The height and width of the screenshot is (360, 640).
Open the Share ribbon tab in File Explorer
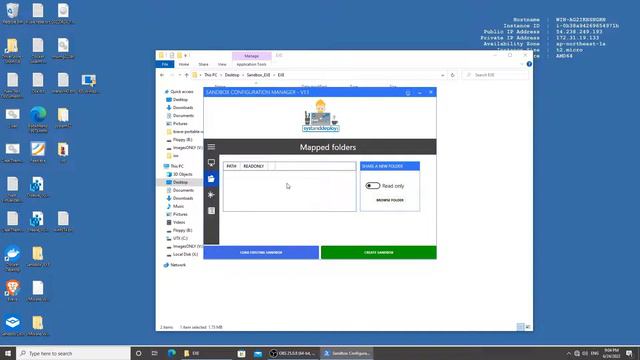click(203, 64)
